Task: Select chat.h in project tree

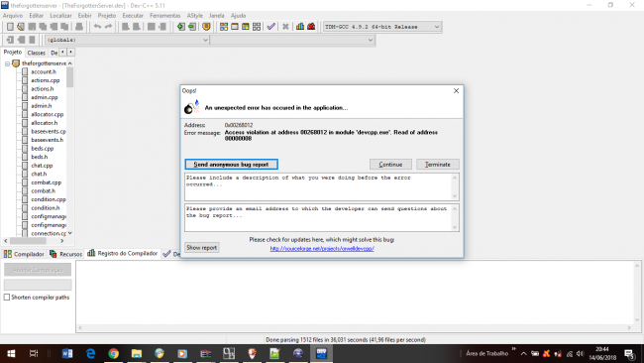Action: [x=39, y=174]
